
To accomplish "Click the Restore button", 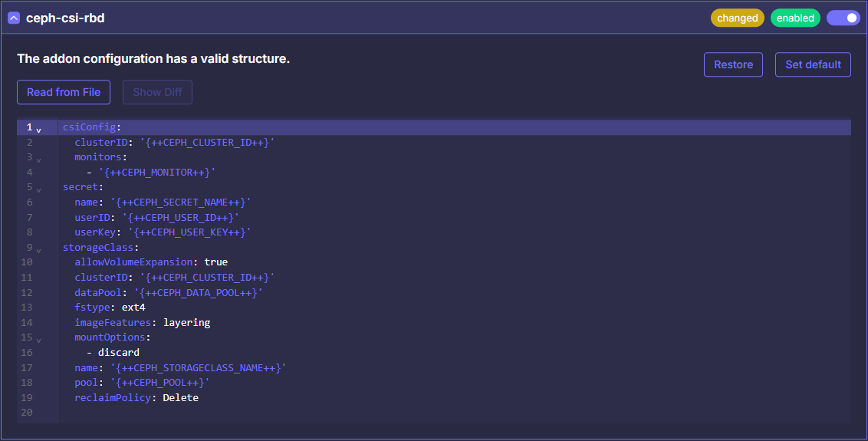I will click(733, 64).
